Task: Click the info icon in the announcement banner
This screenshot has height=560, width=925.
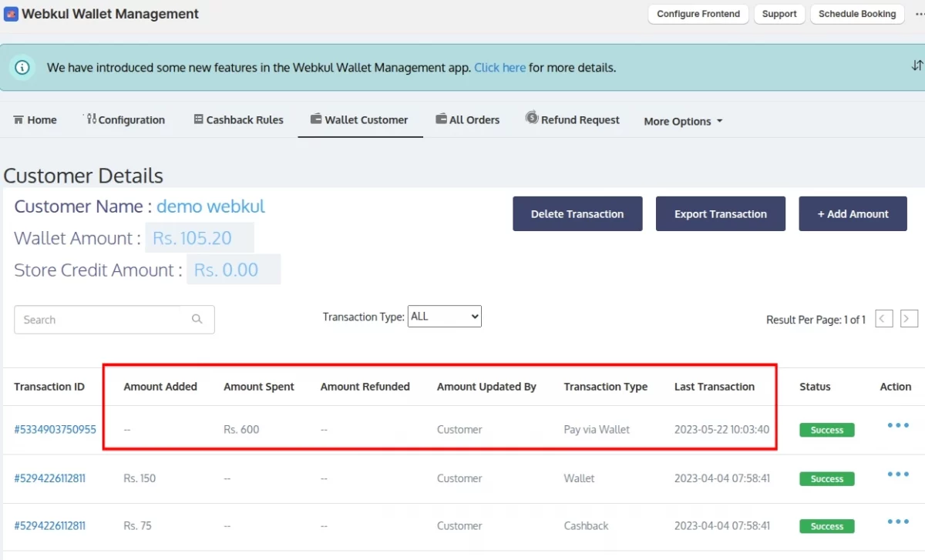Action: coord(22,68)
